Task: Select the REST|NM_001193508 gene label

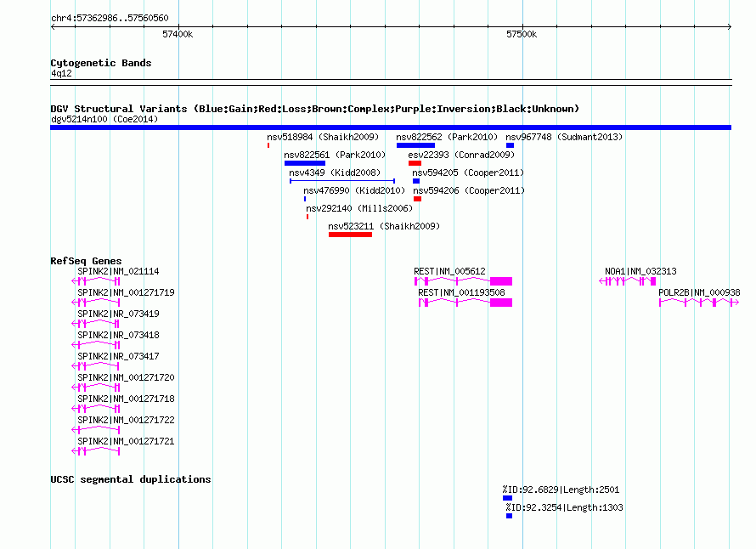Action: pos(461,292)
